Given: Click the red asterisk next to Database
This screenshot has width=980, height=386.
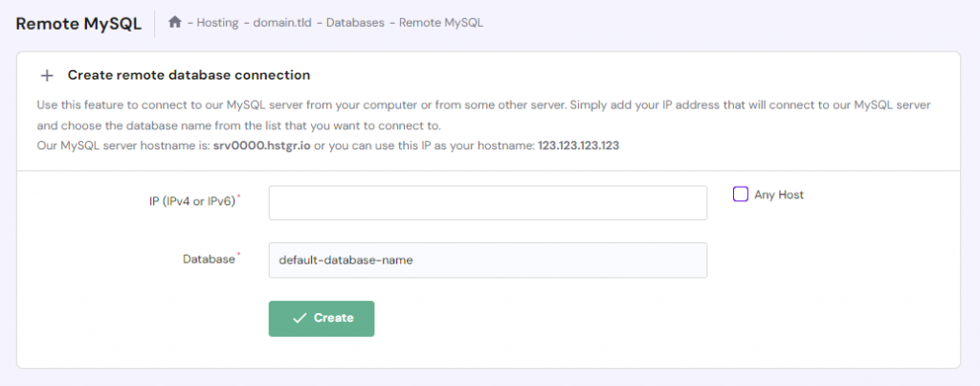Looking at the screenshot, I should [238, 256].
